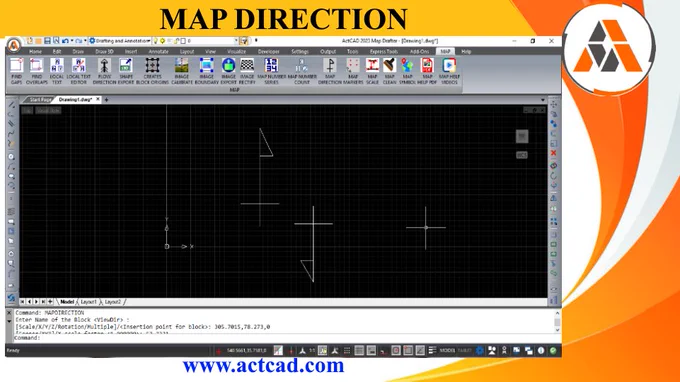
Task: Run the Find Overlaps tool
Action: pyautogui.click(x=36, y=71)
